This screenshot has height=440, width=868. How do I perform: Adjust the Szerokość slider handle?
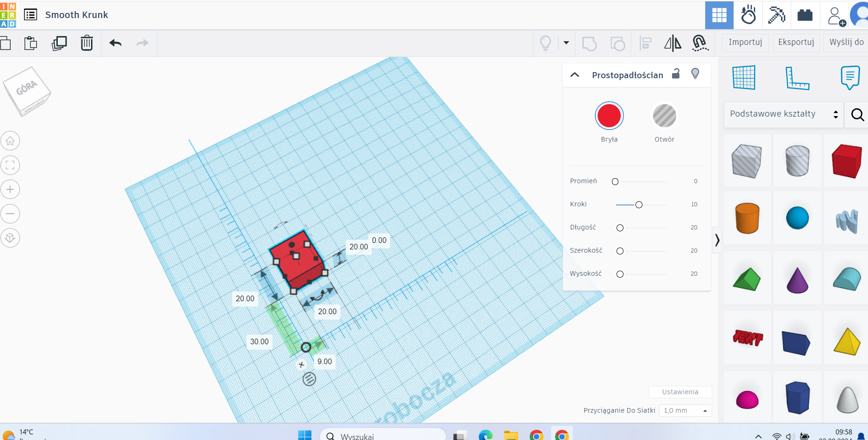tap(620, 251)
